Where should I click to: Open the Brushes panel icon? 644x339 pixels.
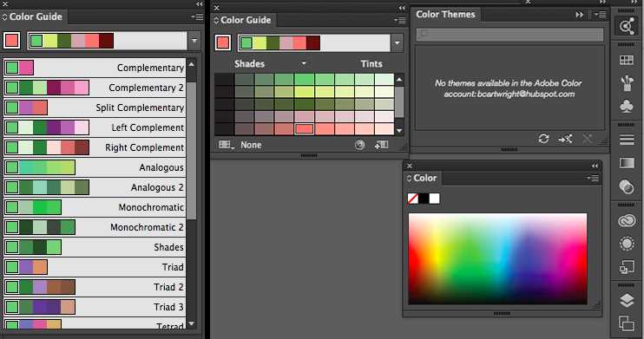(x=627, y=83)
